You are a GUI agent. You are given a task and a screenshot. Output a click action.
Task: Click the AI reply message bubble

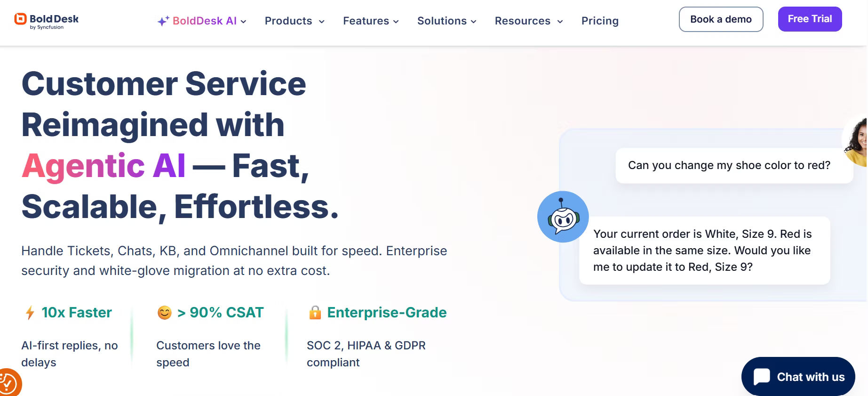coord(704,251)
